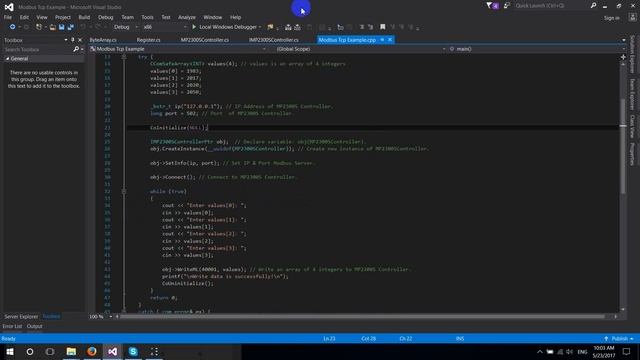Click the Publish button in status bar
640x360 pixels.
tap(619, 339)
